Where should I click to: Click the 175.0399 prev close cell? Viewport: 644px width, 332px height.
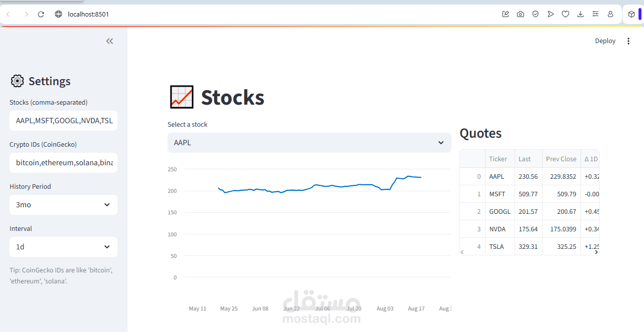561,229
